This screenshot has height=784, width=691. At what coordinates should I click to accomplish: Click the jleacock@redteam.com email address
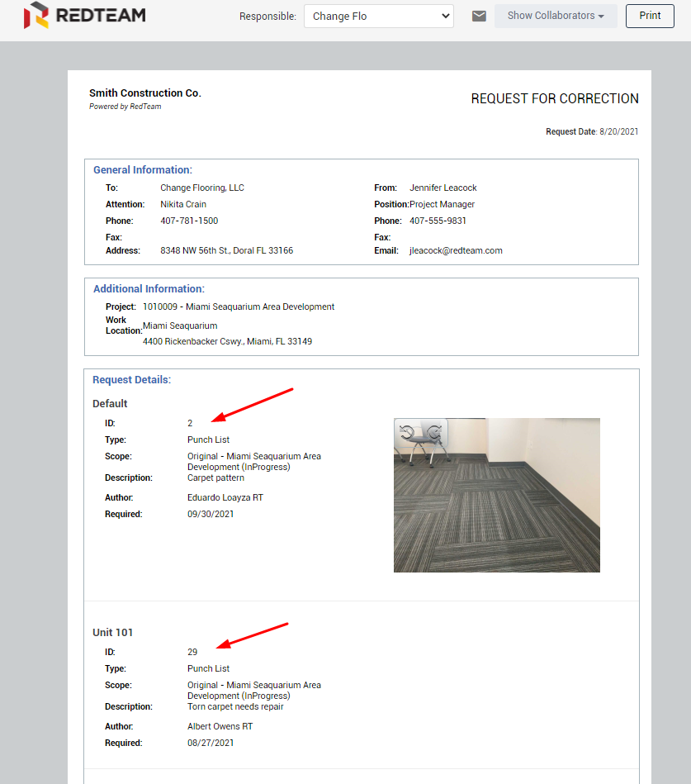point(456,250)
